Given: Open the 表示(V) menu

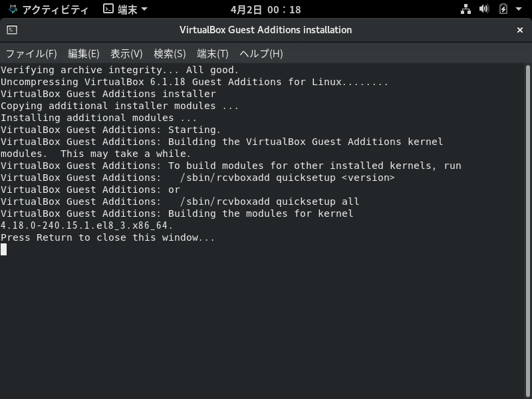Looking at the screenshot, I should pos(126,54).
